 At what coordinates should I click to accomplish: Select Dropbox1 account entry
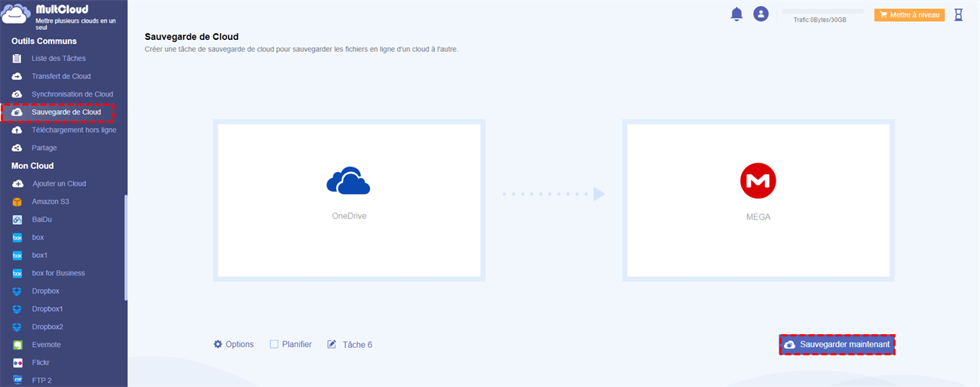(47, 309)
